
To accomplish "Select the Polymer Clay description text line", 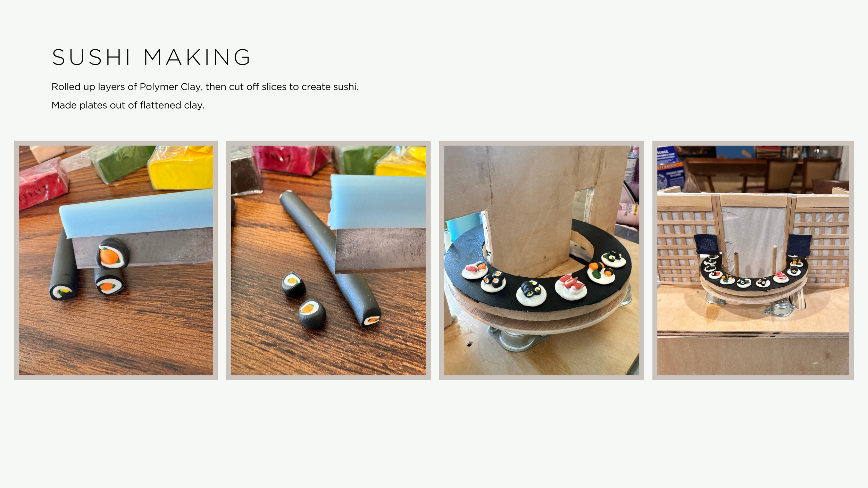I will [205, 87].
